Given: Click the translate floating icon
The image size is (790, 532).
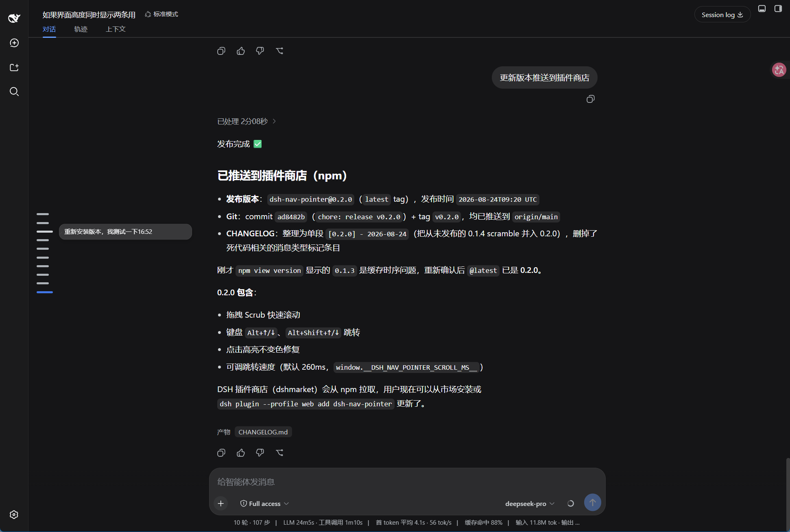Looking at the screenshot, I should tap(779, 70).
